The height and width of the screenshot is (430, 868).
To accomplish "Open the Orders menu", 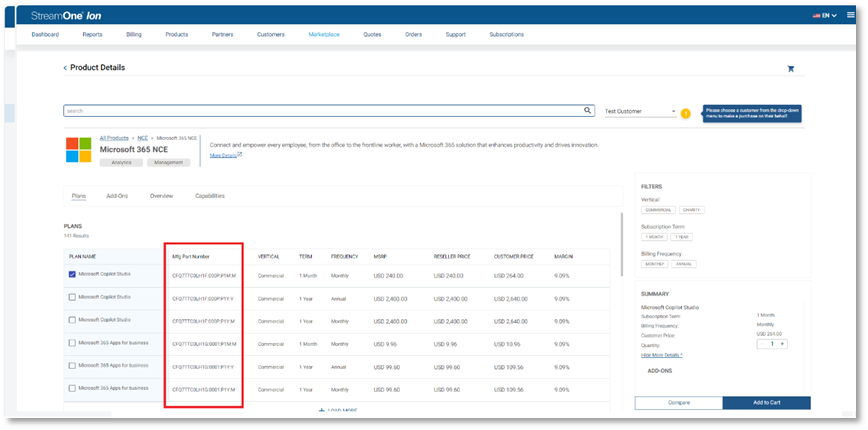I will pyautogui.click(x=414, y=34).
